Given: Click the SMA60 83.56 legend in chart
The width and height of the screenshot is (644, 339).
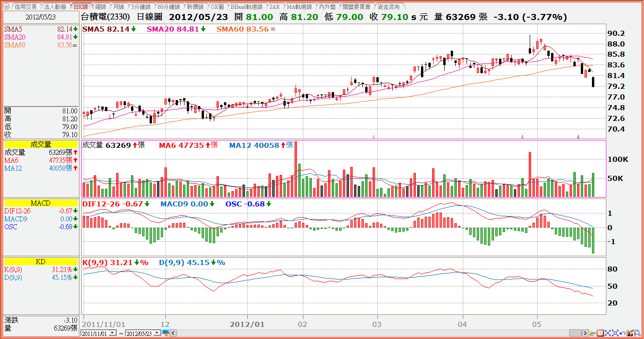Looking at the screenshot, I should point(246,29).
